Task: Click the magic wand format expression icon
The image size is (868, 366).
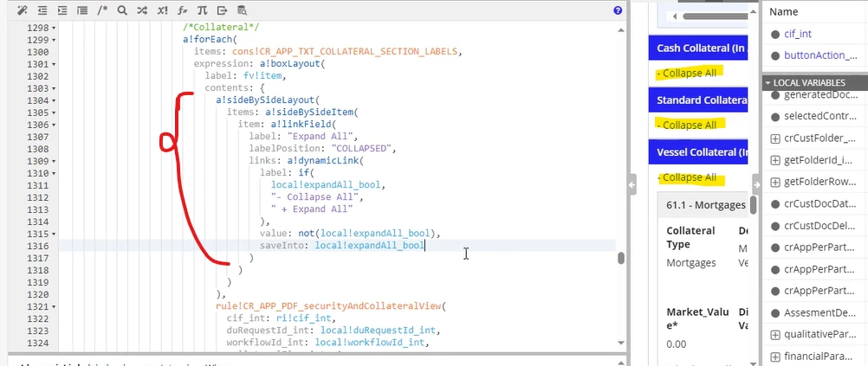Action: (x=23, y=10)
